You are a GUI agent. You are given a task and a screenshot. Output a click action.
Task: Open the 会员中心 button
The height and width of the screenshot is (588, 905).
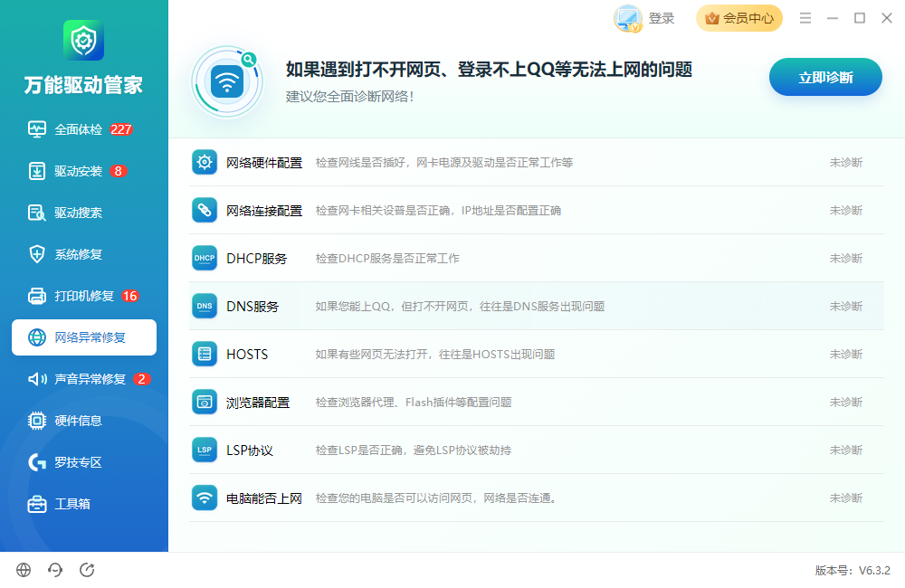[738, 18]
